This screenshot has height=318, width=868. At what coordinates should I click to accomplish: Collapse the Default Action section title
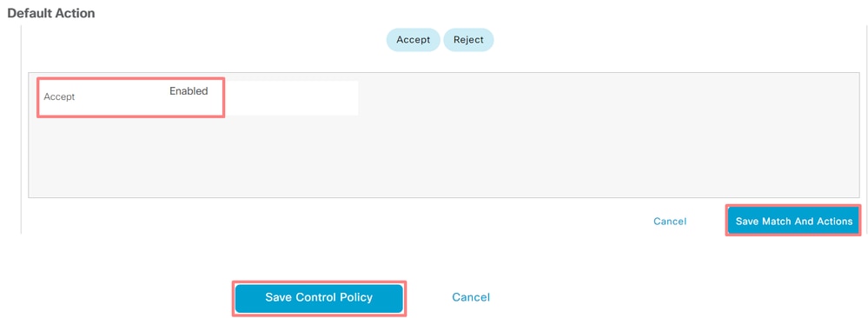coord(51,13)
